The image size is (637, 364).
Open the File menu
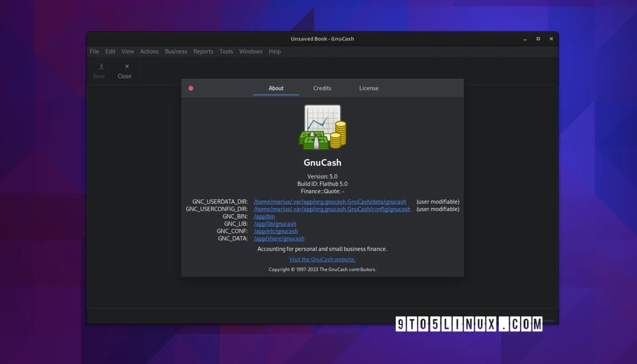coord(94,51)
